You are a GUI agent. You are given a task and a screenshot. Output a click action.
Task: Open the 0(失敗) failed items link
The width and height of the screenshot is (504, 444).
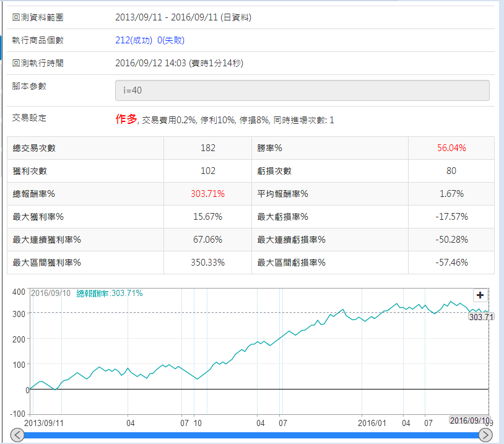(x=171, y=40)
